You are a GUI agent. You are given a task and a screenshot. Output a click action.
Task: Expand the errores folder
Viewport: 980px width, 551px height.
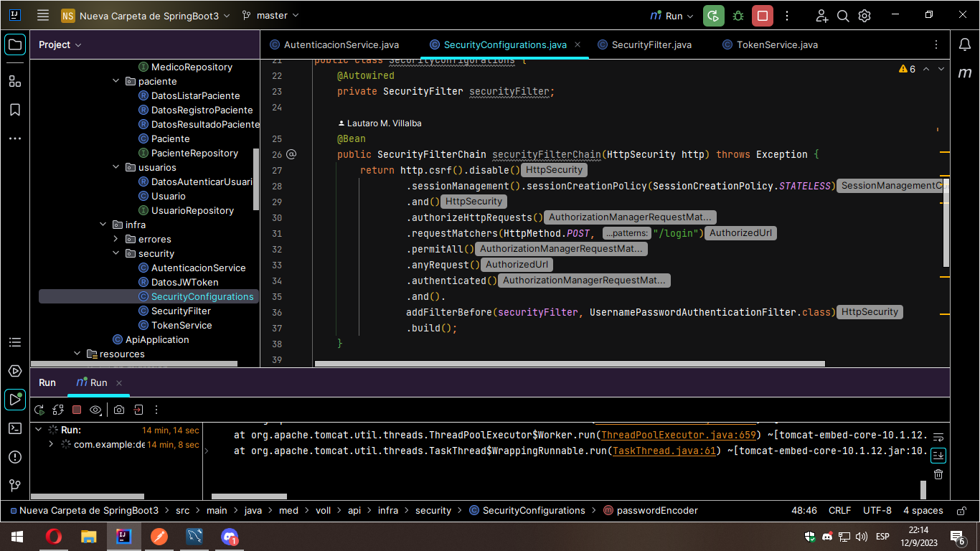click(117, 239)
